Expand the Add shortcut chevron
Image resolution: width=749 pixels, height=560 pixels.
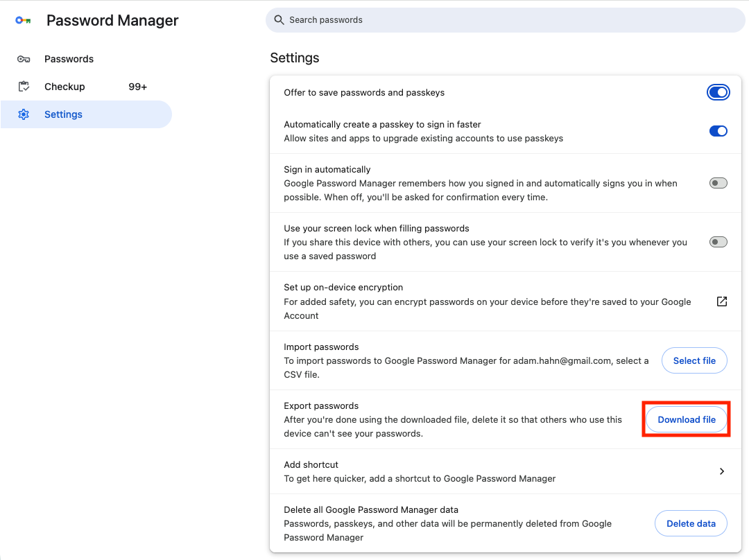722,471
